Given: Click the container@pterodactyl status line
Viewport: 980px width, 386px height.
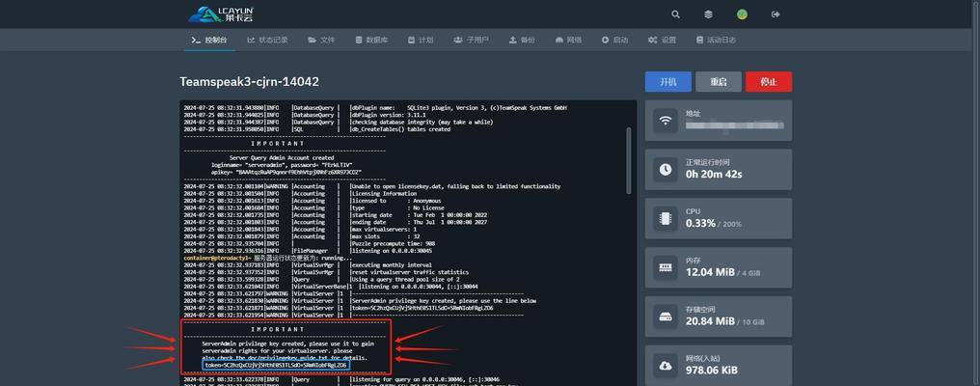Looking at the screenshot, I should coord(267,258).
